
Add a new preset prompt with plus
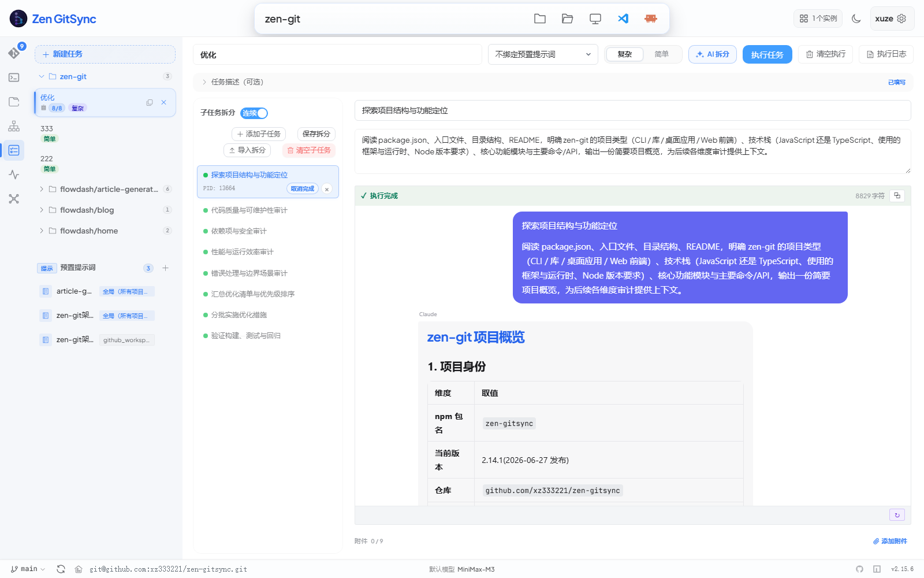coord(166,268)
